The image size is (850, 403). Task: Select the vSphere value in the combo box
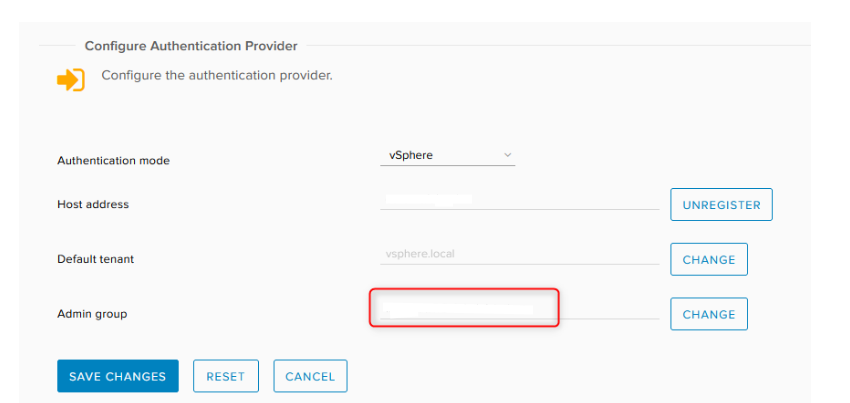410,155
